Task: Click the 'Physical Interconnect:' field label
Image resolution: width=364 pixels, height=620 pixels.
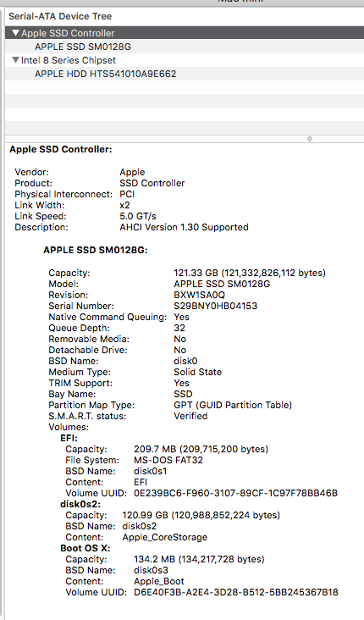Action: (63, 195)
